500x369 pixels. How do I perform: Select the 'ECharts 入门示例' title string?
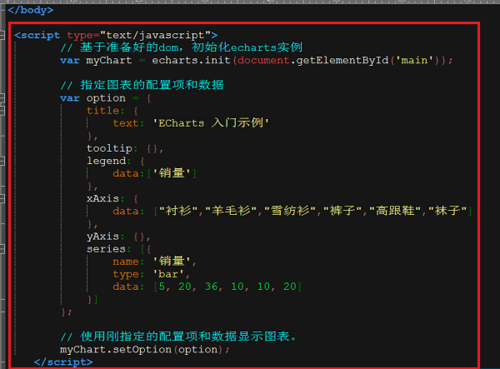[211, 123]
